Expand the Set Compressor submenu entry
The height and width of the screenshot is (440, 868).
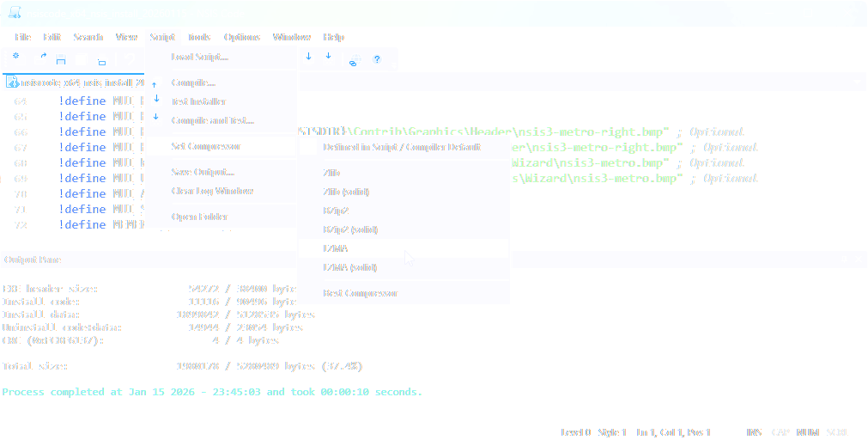tap(222, 147)
